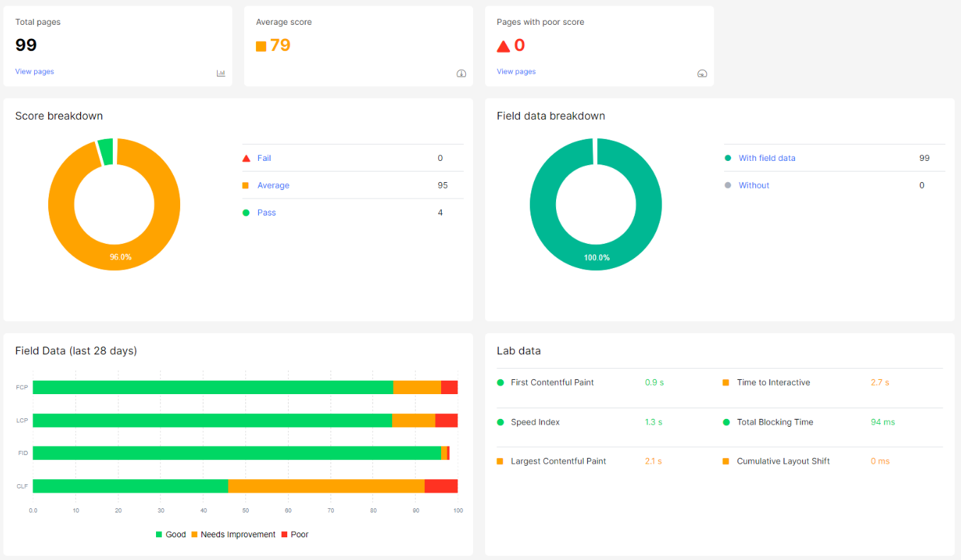Click red Poor portion of CLF bar
This screenshot has width=961, height=560.
440,486
